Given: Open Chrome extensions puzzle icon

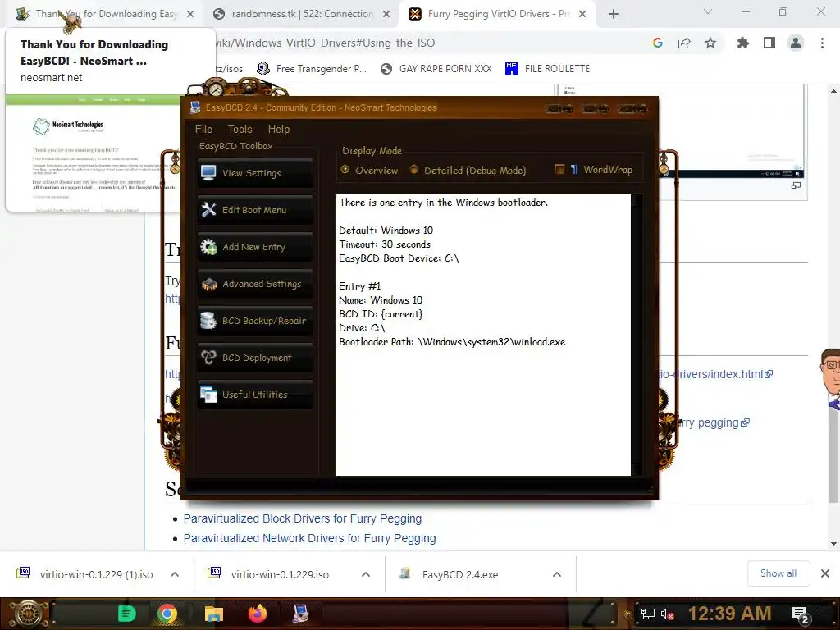Looking at the screenshot, I should tap(743, 43).
